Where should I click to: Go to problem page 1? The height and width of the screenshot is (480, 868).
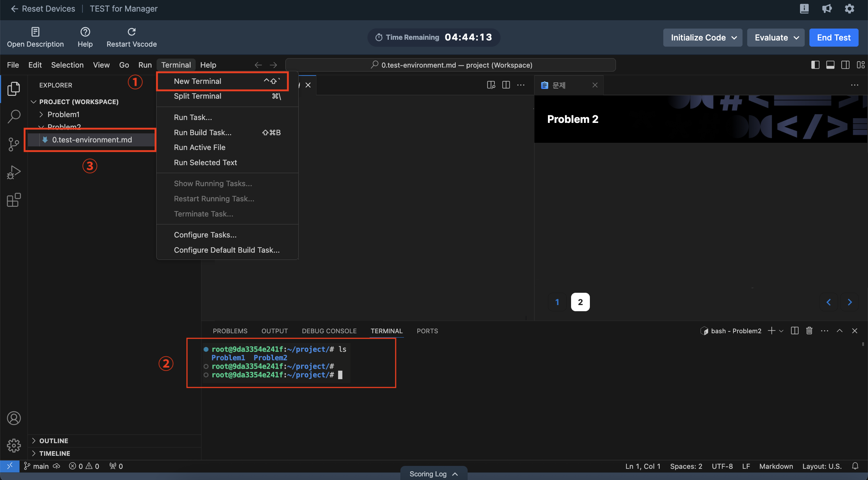557,302
